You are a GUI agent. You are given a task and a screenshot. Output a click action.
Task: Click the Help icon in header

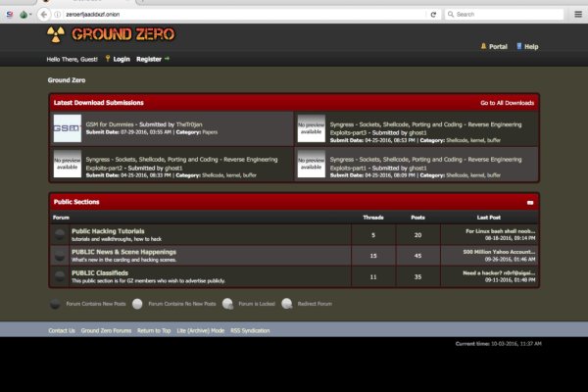(518, 46)
